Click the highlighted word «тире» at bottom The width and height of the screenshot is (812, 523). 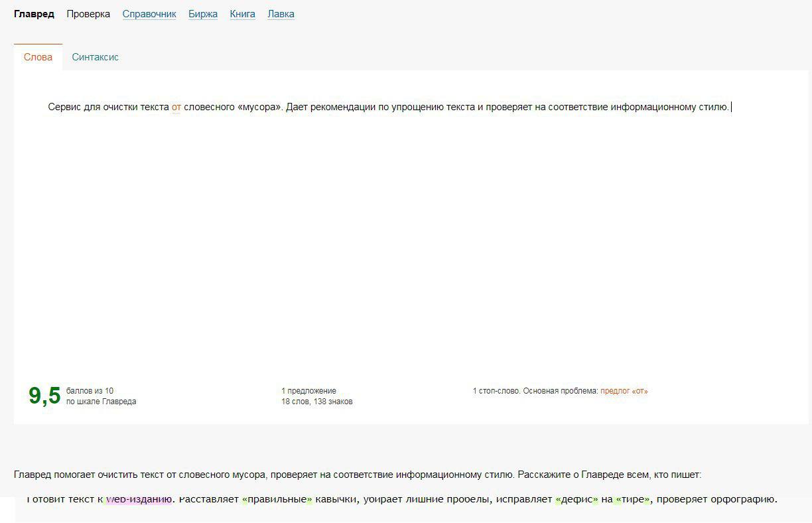[x=633, y=499]
